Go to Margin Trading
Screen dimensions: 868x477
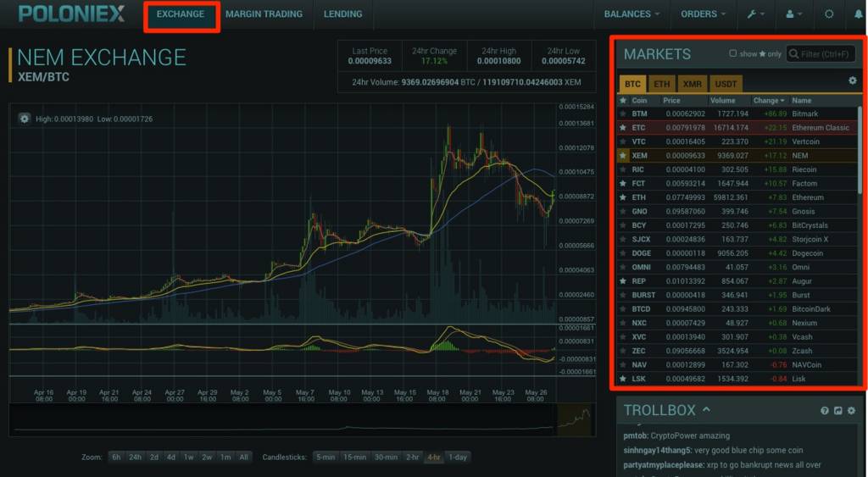pos(264,14)
